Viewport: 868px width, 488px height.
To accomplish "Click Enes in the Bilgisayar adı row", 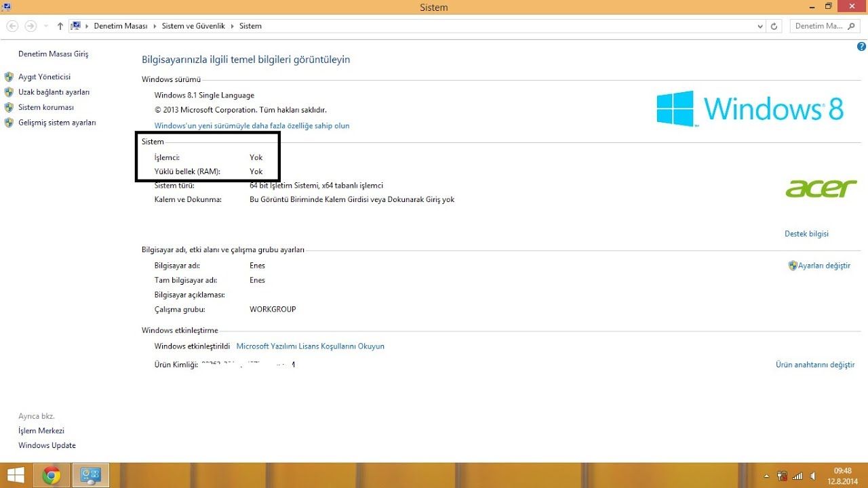I will [257, 266].
